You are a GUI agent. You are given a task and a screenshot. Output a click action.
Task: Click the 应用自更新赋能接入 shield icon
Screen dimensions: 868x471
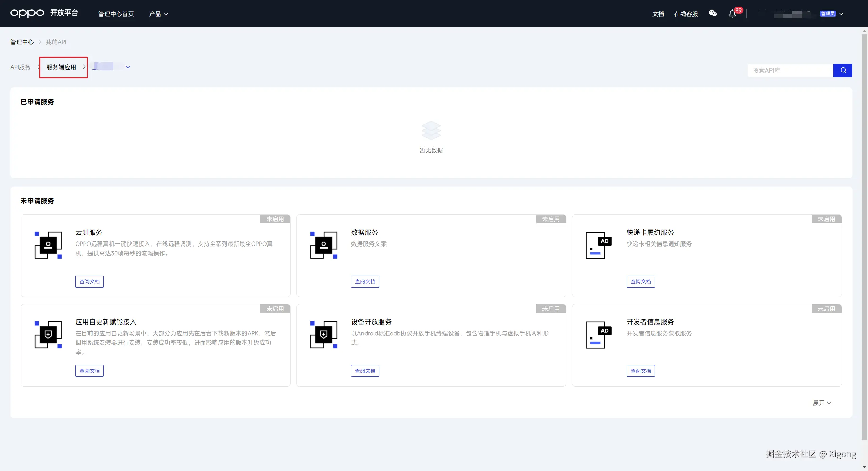tap(48, 335)
